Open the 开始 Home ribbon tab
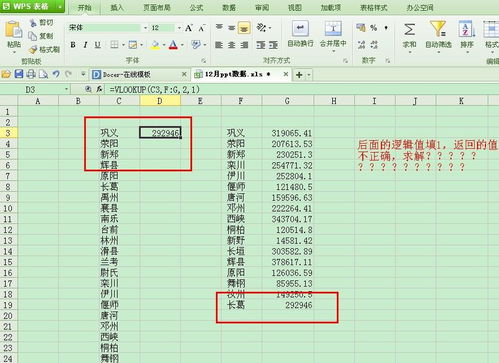Image resolution: width=499 pixels, height=363 pixels. tap(85, 7)
